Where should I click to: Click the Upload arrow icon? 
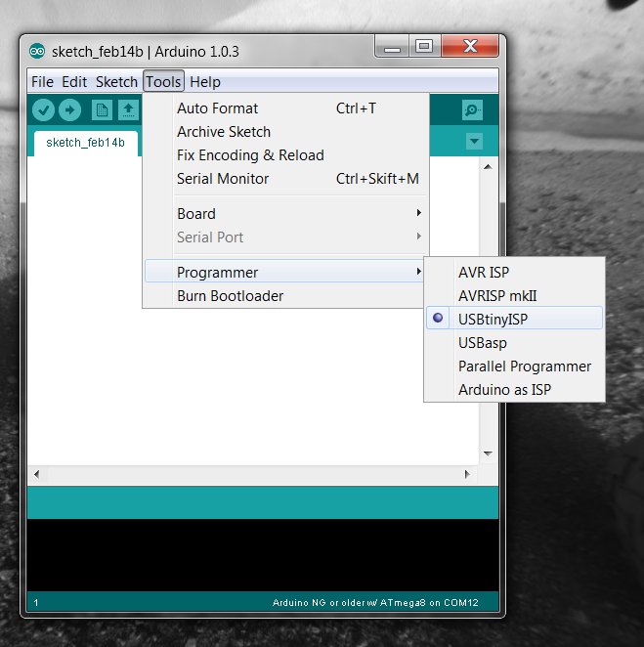tap(69, 109)
